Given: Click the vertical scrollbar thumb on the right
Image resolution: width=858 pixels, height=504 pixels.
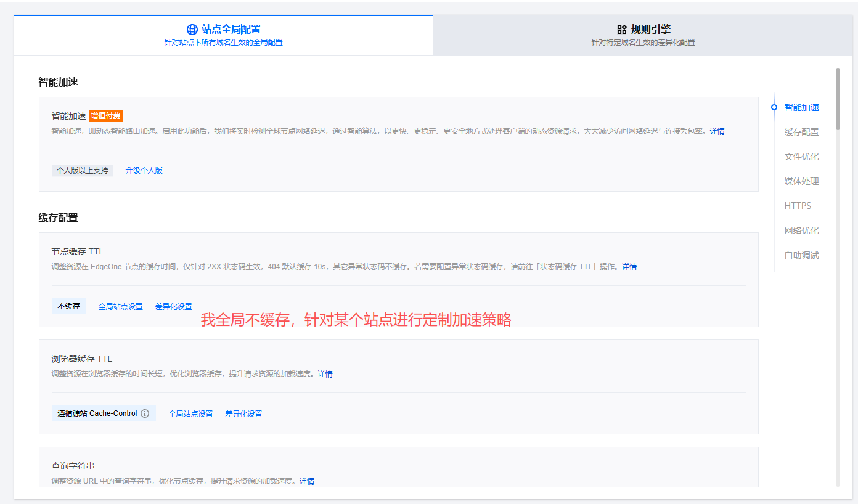Looking at the screenshot, I should tap(838, 99).
